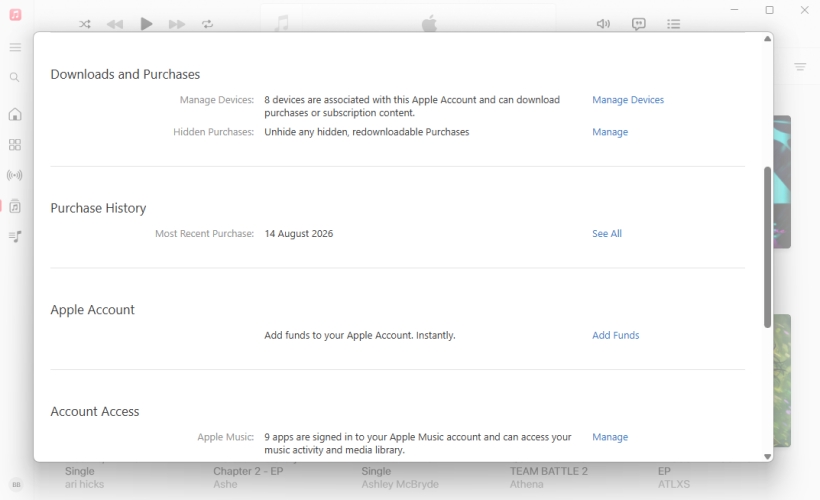Click '8 devices are associated' description text

click(x=412, y=106)
